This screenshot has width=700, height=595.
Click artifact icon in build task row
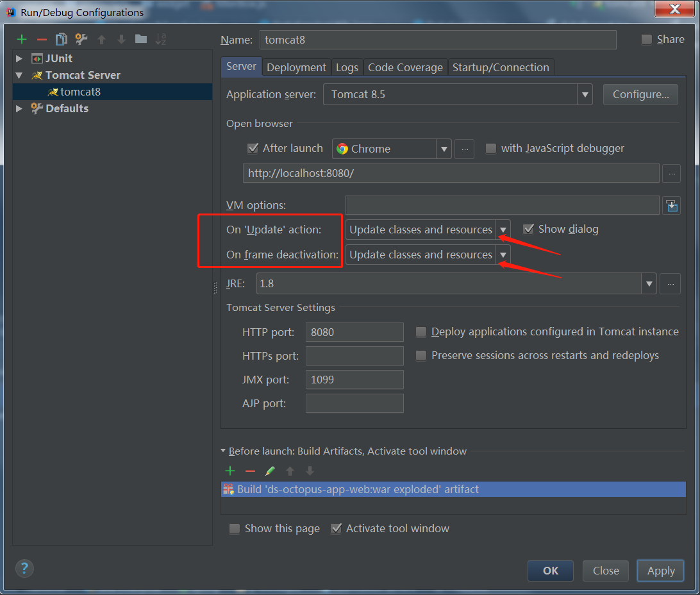229,489
